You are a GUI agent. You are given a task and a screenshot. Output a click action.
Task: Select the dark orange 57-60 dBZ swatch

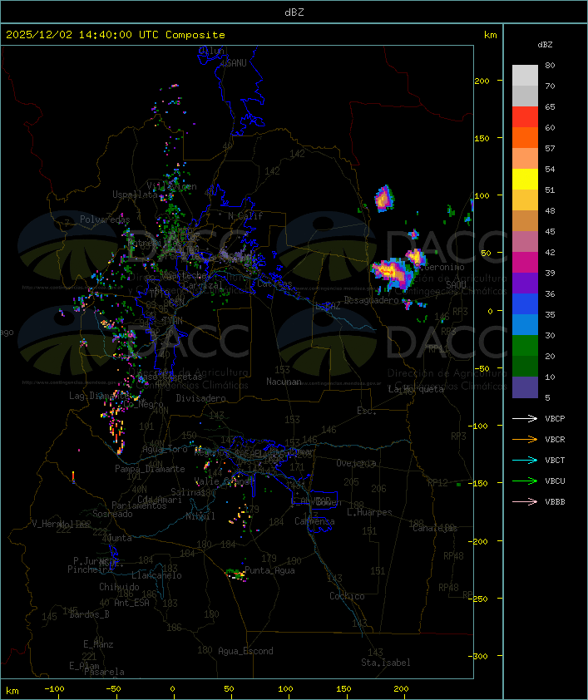click(x=525, y=137)
